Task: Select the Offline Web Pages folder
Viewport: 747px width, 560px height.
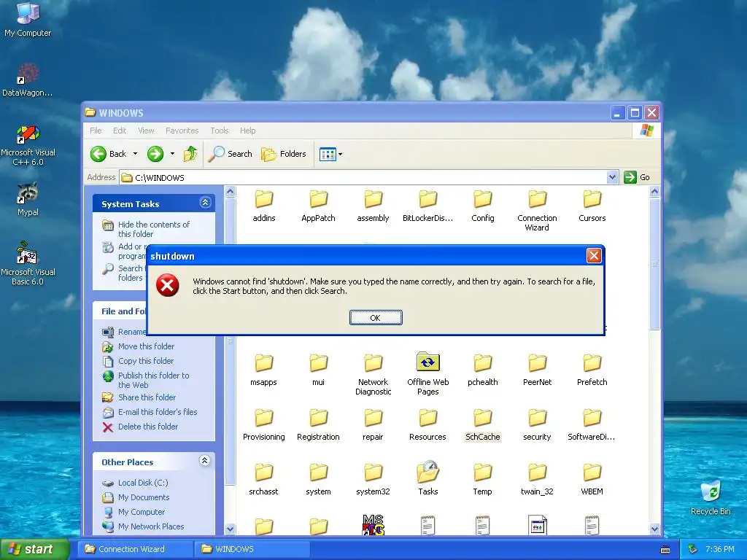Action: coord(427,375)
